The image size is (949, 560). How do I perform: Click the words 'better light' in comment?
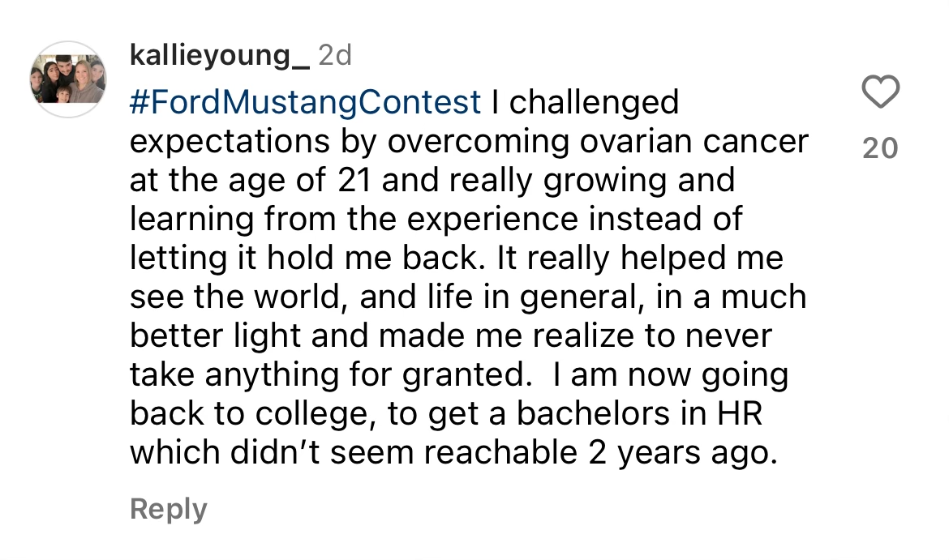coord(216,336)
